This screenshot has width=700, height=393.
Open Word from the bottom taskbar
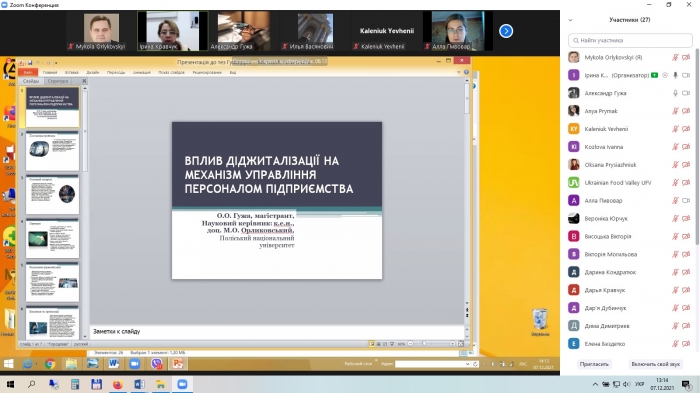tap(139, 384)
